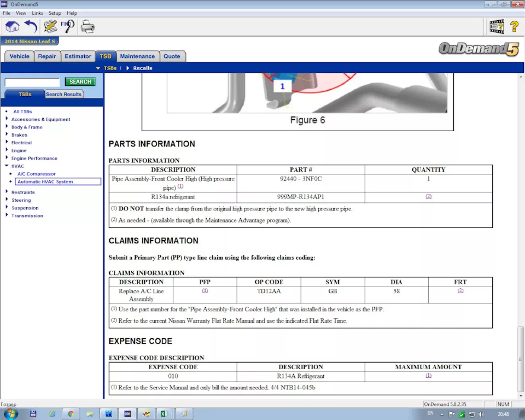The image size is (525, 420).
Task: Click the floppy disk icon in the taskbar
Action: tap(33, 414)
